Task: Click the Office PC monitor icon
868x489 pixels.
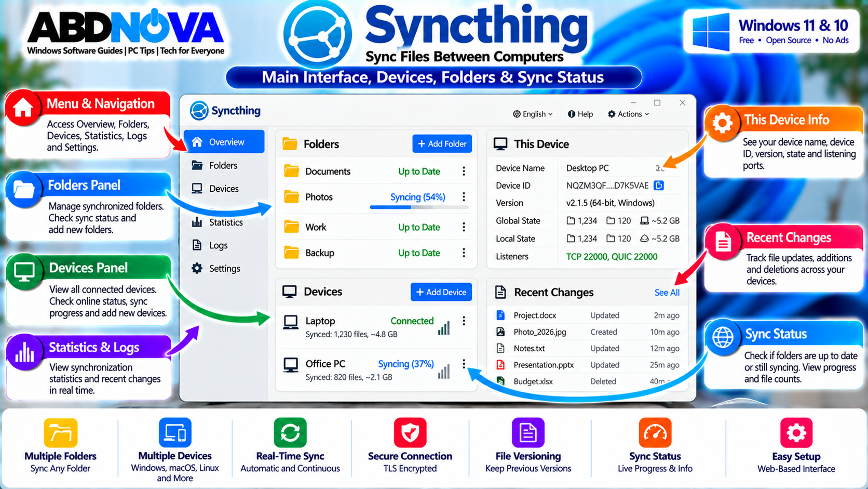Action: tap(291, 365)
